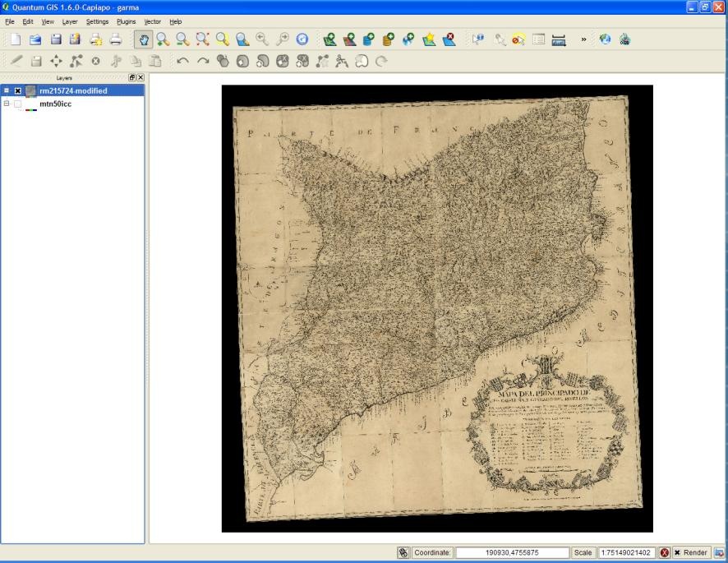This screenshot has width=728, height=563.
Task: Click the Add Raster Layer icon
Action: coord(349,39)
